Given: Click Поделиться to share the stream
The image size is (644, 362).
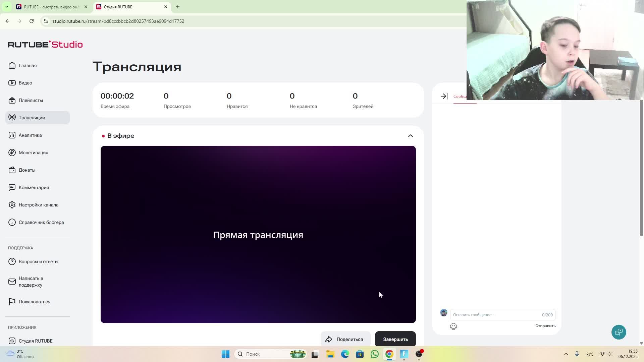Looking at the screenshot, I should coord(345,339).
